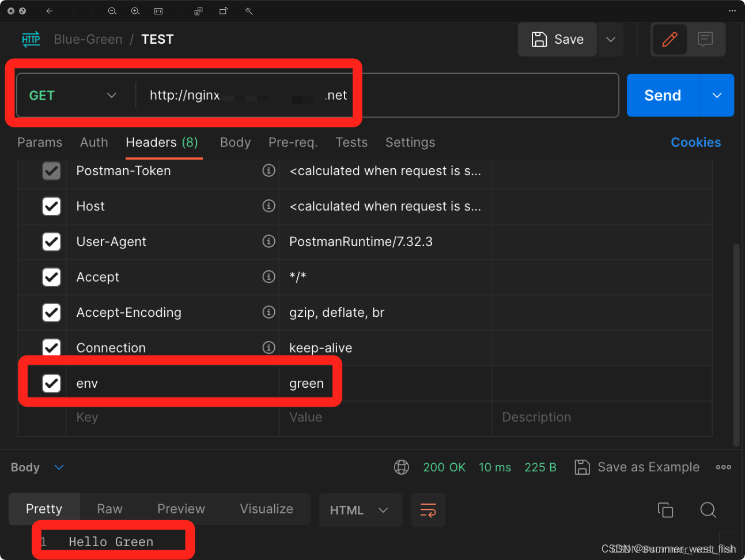745x560 pixels.
Task: Open the HTML response format dropdown
Action: [361, 510]
